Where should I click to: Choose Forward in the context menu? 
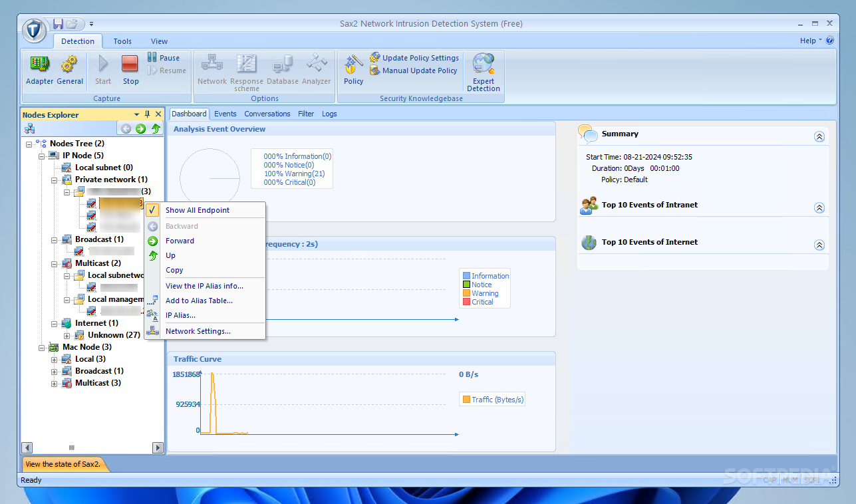point(205,241)
